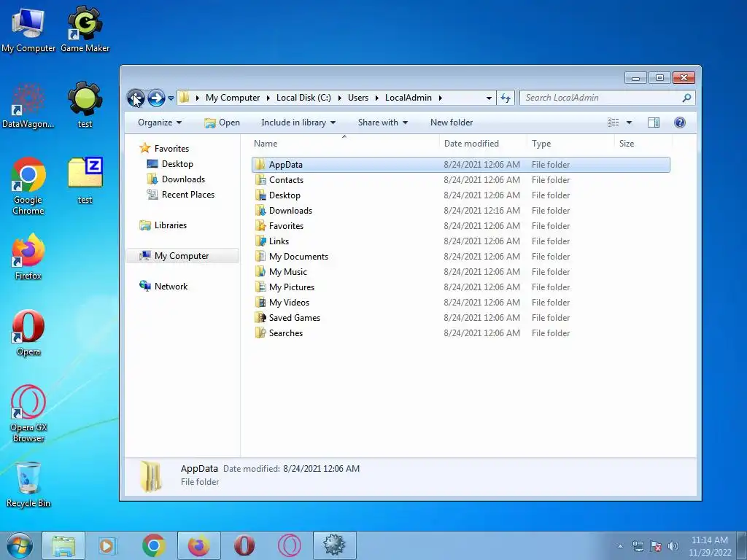Viewport: 747px width, 560px height.
Task: Click the Downloads date 8/24/2021 12:16 AM
Action: click(x=481, y=211)
